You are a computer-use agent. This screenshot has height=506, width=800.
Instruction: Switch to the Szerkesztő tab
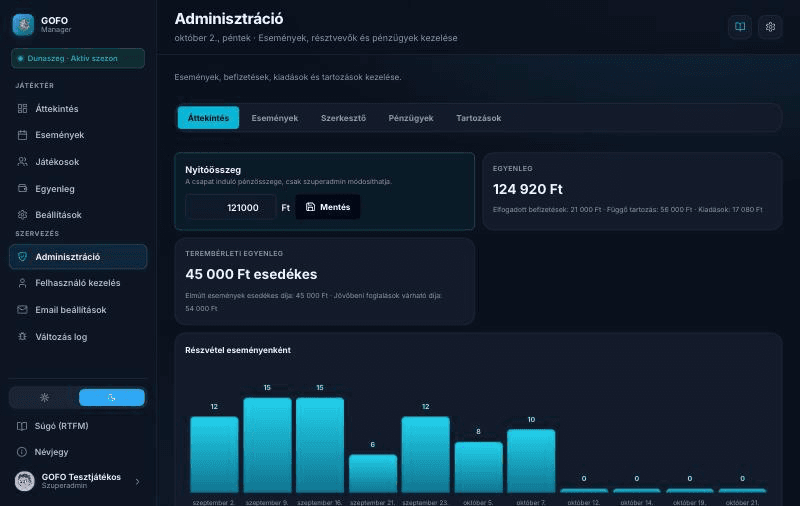(x=343, y=118)
